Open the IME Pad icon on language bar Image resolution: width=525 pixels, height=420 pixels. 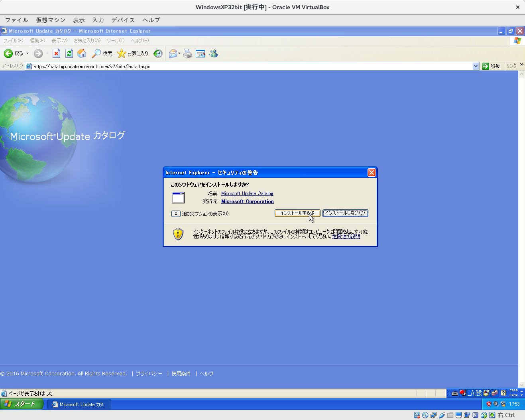coord(486,393)
